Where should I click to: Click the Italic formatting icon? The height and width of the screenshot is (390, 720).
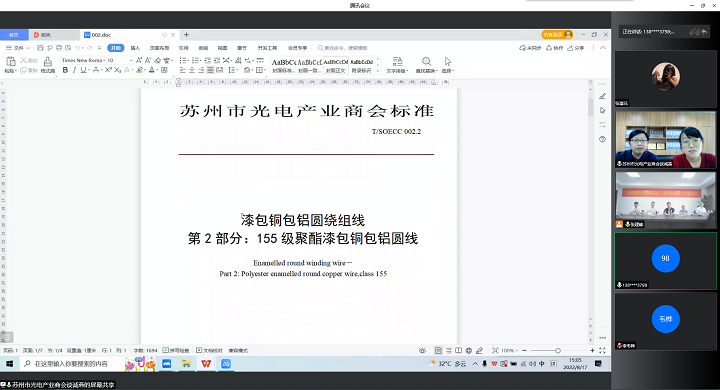tap(74, 70)
